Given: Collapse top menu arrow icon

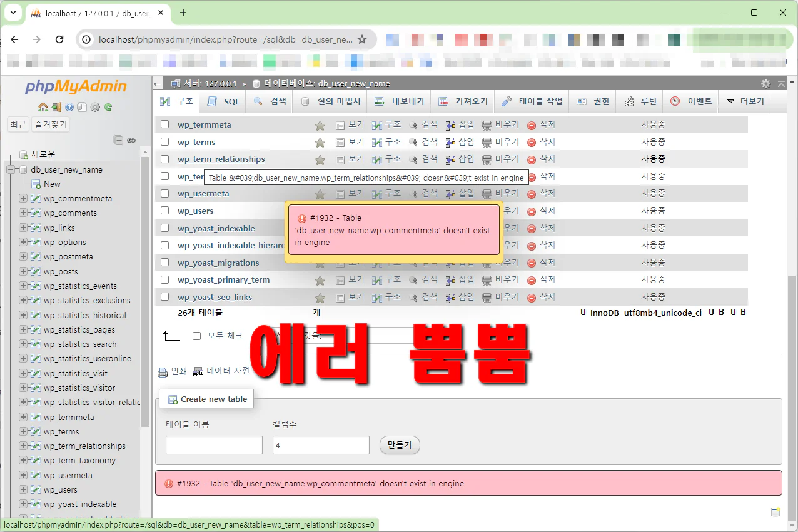Looking at the screenshot, I should [x=781, y=83].
